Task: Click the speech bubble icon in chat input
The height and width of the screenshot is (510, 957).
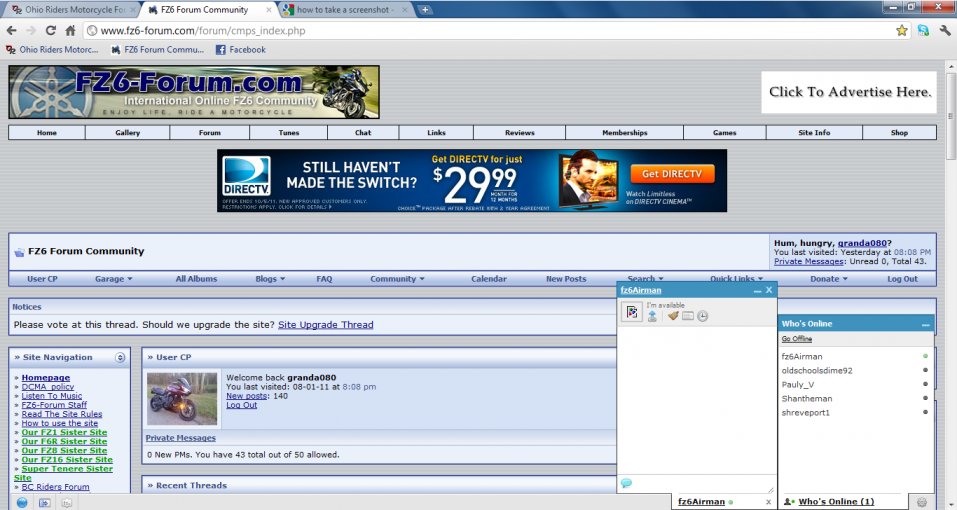Action: pyautogui.click(x=626, y=483)
